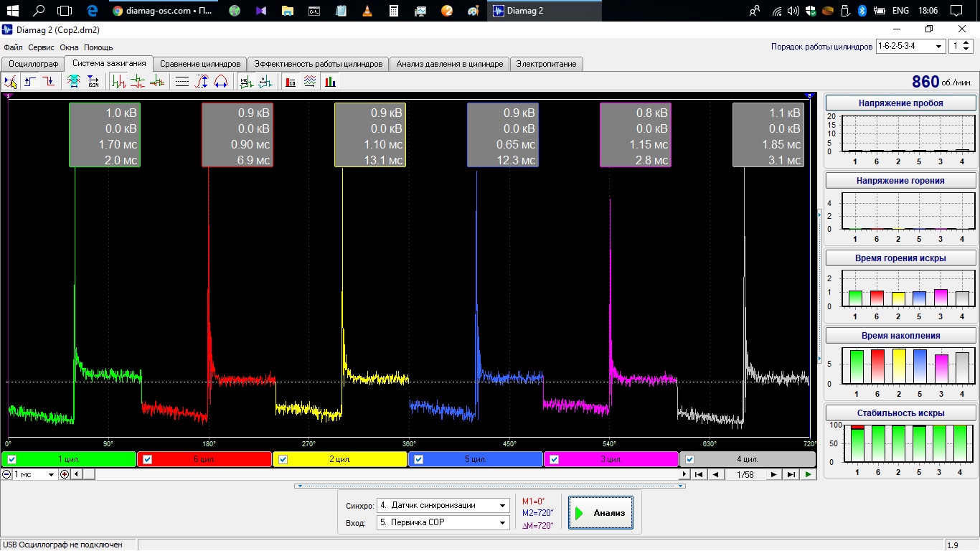Open the VLC cone icon in taskbar
Screen dimensions: 980x551
pyautogui.click(x=367, y=11)
